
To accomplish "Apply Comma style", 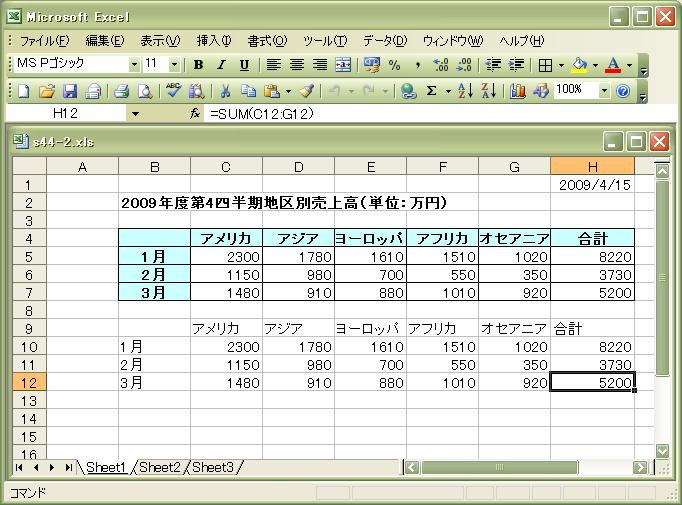I will 418,65.
